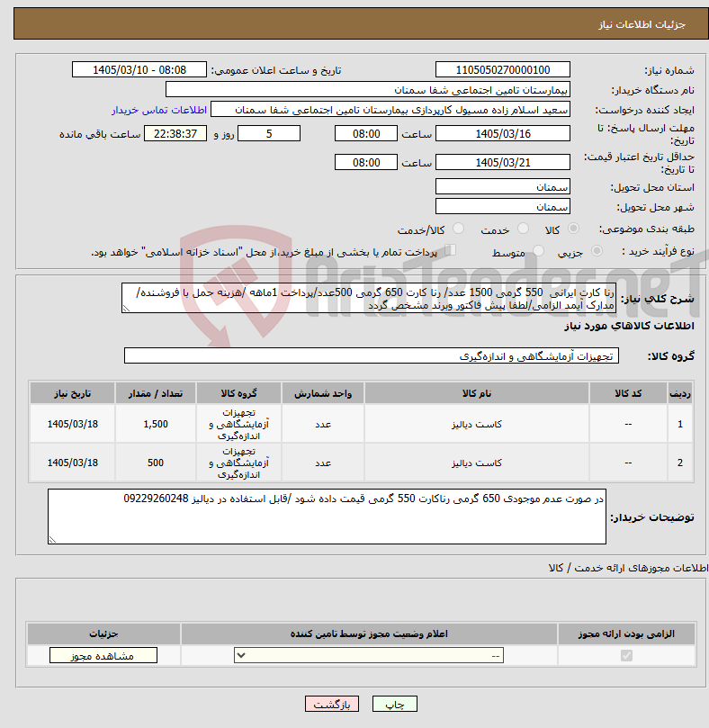Click the need number field 1105050270000100
The image size is (709, 728).
tap(503, 69)
